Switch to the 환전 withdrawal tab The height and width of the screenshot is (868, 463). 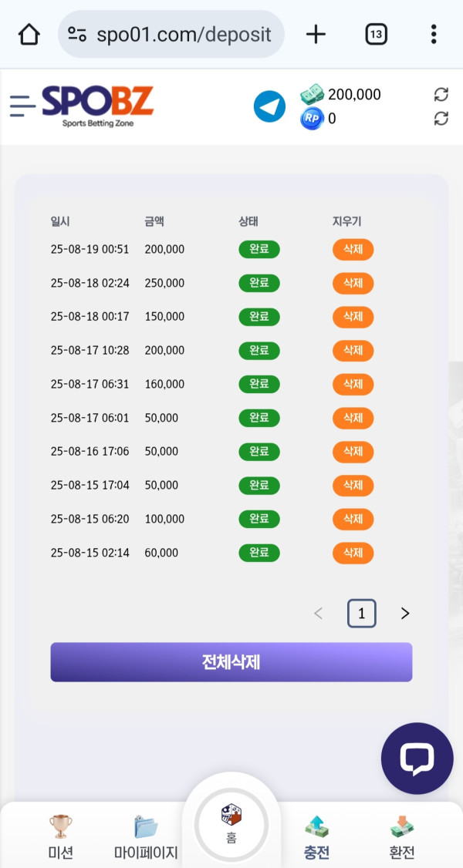[x=402, y=836]
